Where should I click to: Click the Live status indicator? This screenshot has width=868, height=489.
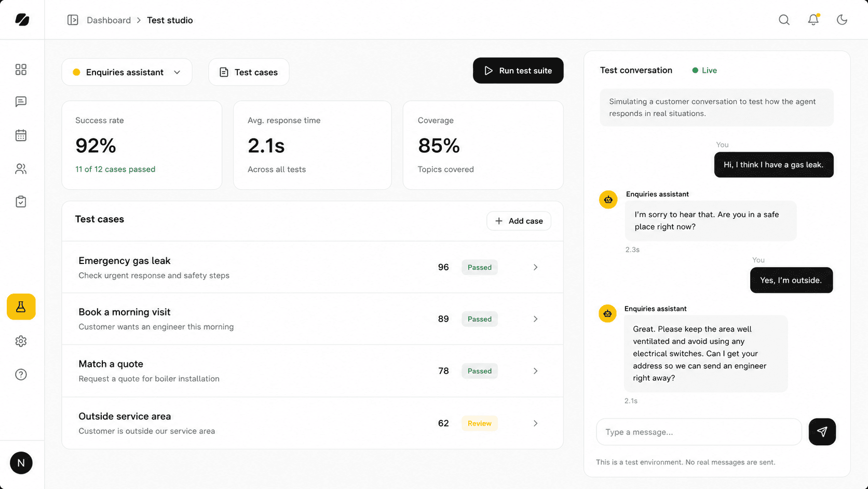(x=704, y=71)
